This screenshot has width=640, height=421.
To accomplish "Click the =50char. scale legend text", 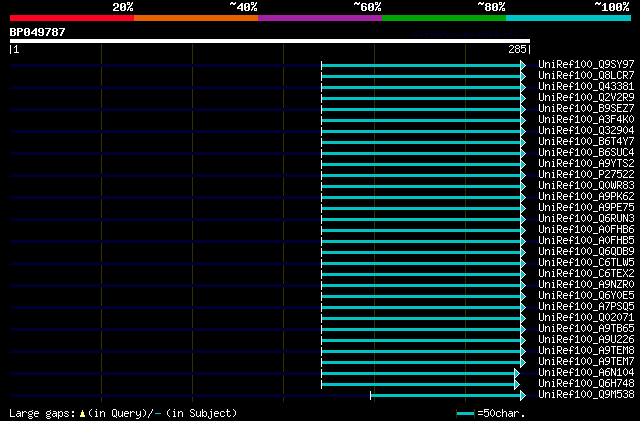I will (501, 413).
